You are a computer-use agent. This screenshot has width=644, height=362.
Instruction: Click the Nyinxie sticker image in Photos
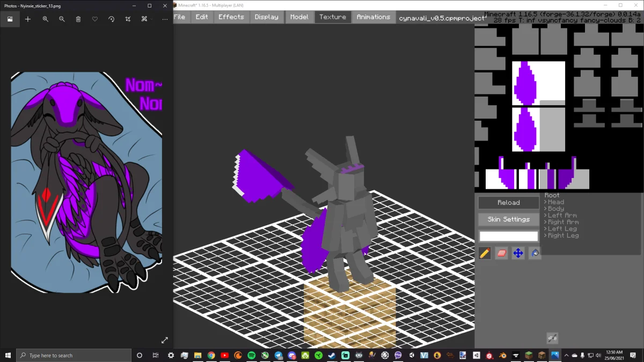point(86,182)
